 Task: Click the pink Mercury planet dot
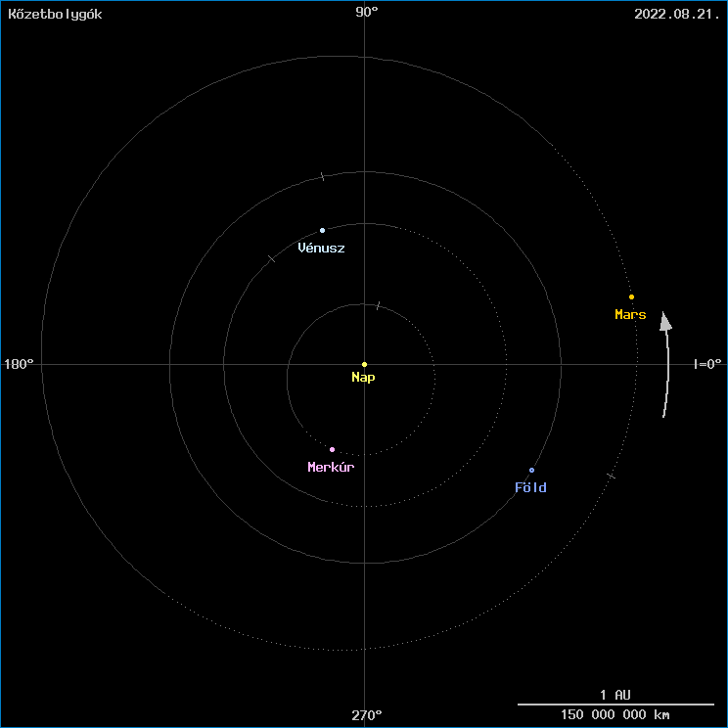tap(332, 449)
